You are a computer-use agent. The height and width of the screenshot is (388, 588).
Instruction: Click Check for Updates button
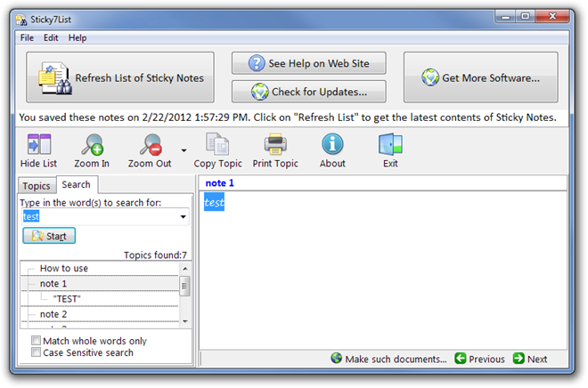coord(308,92)
